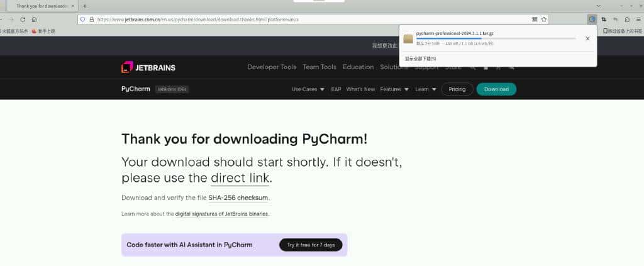The width and height of the screenshot is (644, 266).
Task: Click the screenshot crop toolbar icon
Action: point(604,19)
